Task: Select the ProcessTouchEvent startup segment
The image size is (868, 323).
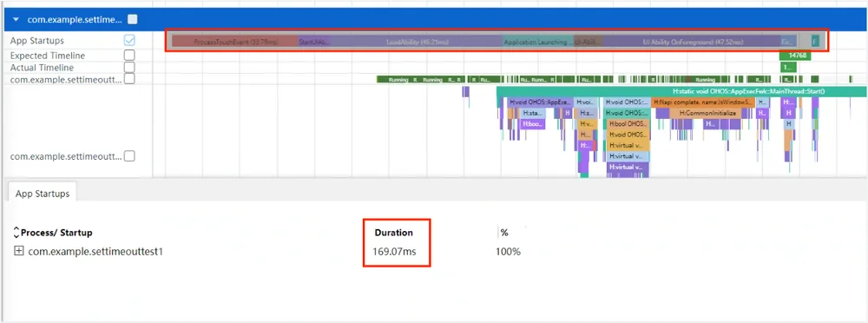Action: point(235,42)
